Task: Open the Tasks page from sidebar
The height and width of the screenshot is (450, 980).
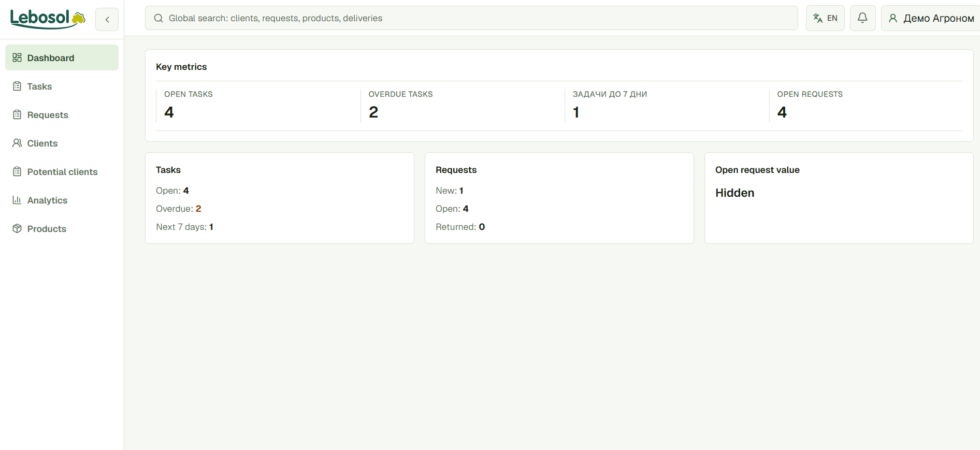Action: (62, 86)
